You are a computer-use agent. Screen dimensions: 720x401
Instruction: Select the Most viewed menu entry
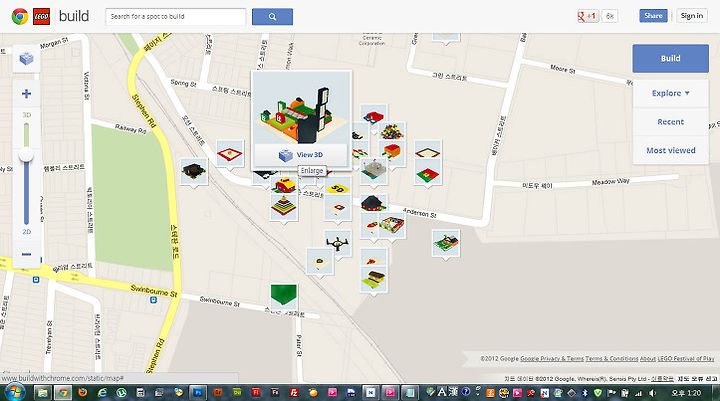pos(670,150)
